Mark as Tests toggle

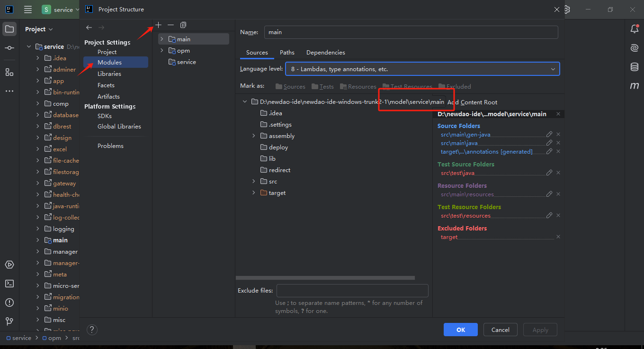322,86
